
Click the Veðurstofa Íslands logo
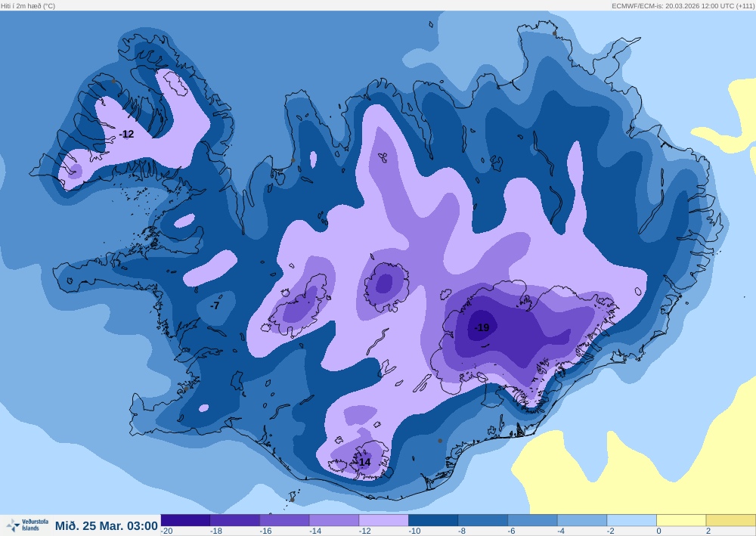27,525
